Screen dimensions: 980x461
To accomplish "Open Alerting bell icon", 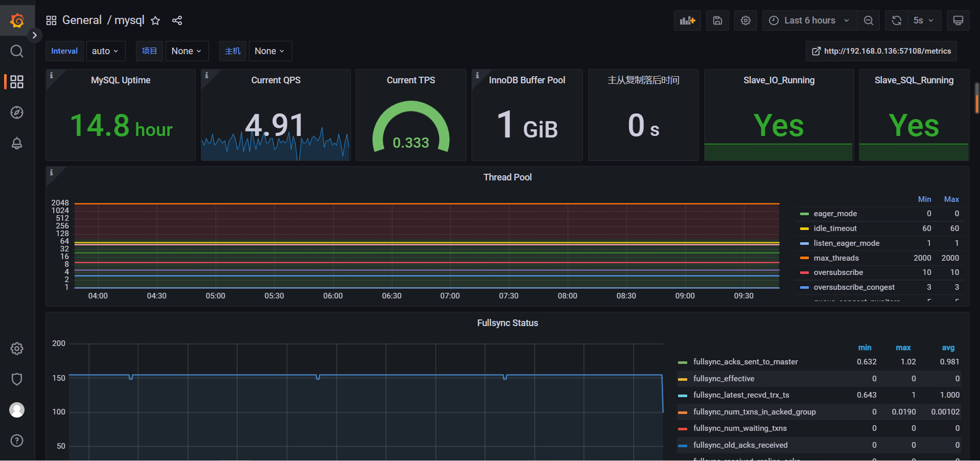I will pos(17,143).
